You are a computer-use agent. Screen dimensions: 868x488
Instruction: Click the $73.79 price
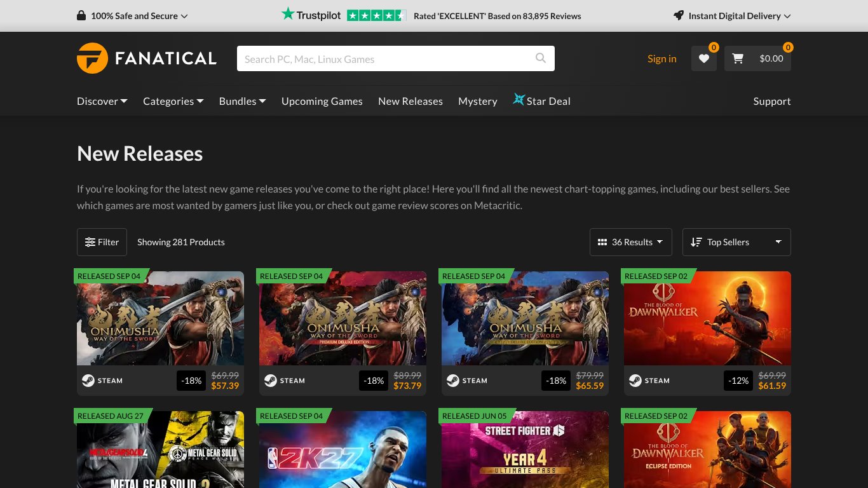[407, 386]
